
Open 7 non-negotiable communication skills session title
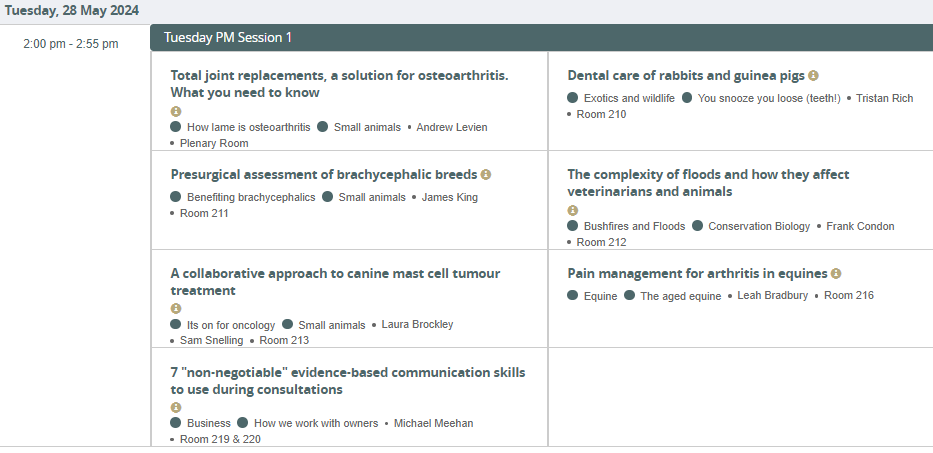point(348,381)
